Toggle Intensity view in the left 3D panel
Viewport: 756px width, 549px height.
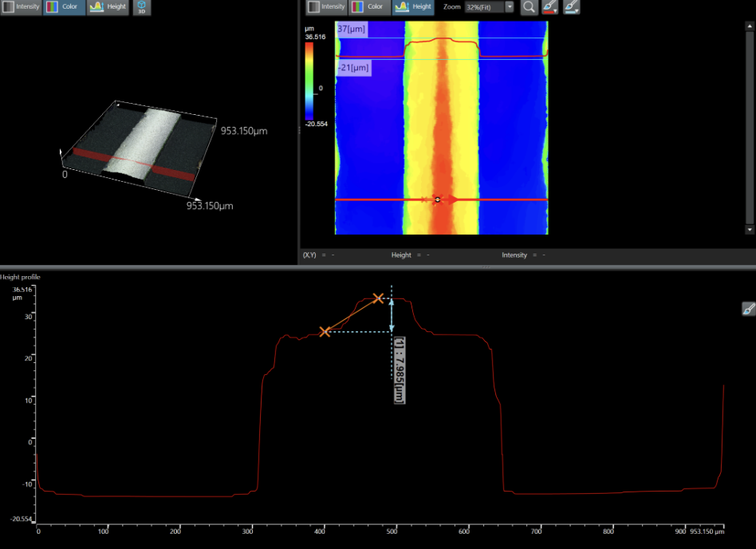pos(21,7)
